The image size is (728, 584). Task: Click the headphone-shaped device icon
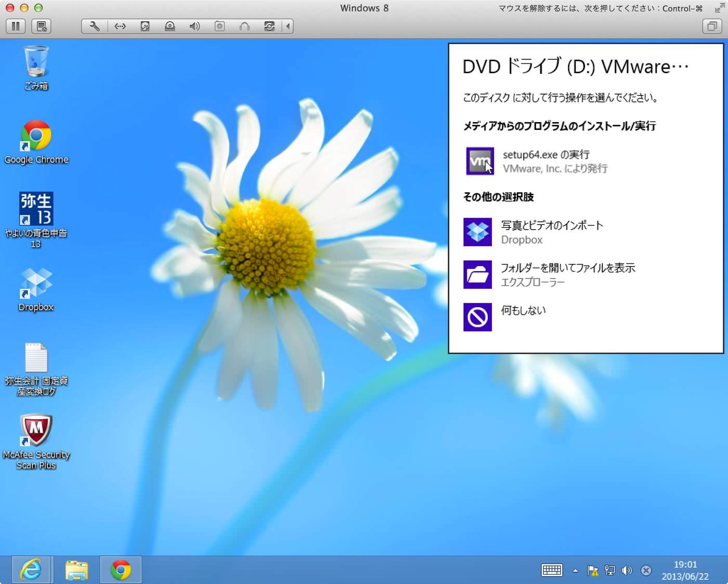coord(244,26)
